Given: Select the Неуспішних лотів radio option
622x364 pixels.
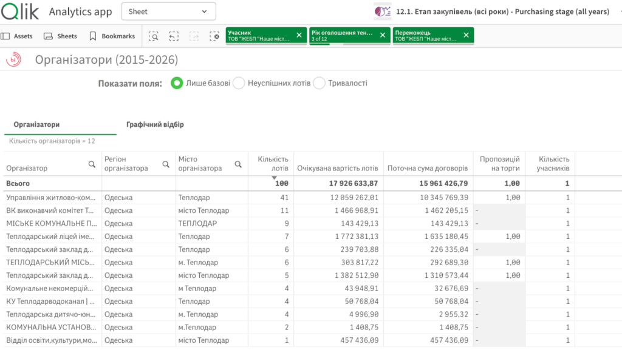Looking at the screenshot, I should pyautogui.click(x=239, y=83).
